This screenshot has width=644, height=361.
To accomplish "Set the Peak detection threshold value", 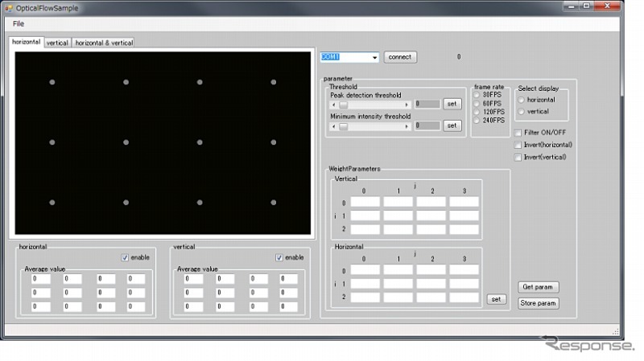I will coord(452,104).
